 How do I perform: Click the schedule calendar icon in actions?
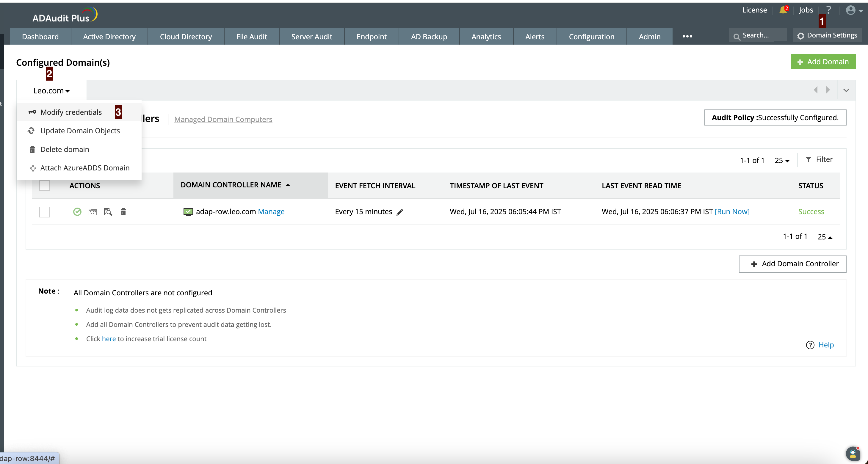[93, 211]
